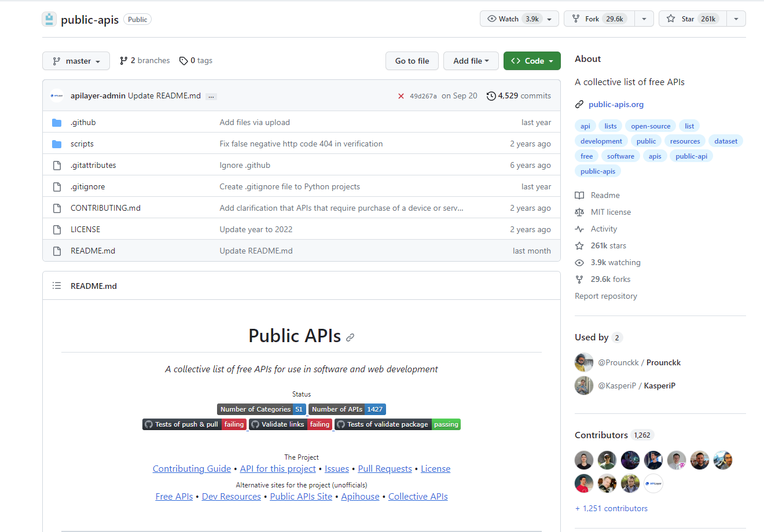Open Tests of validate package passing badge
The image size is (764, 532).
(x=398, y=424)
